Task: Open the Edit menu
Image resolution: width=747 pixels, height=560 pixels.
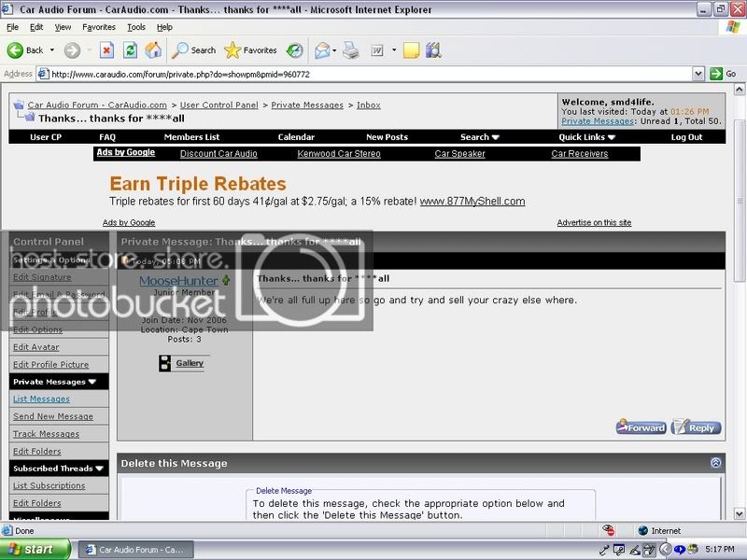Action: pos(36,27)
